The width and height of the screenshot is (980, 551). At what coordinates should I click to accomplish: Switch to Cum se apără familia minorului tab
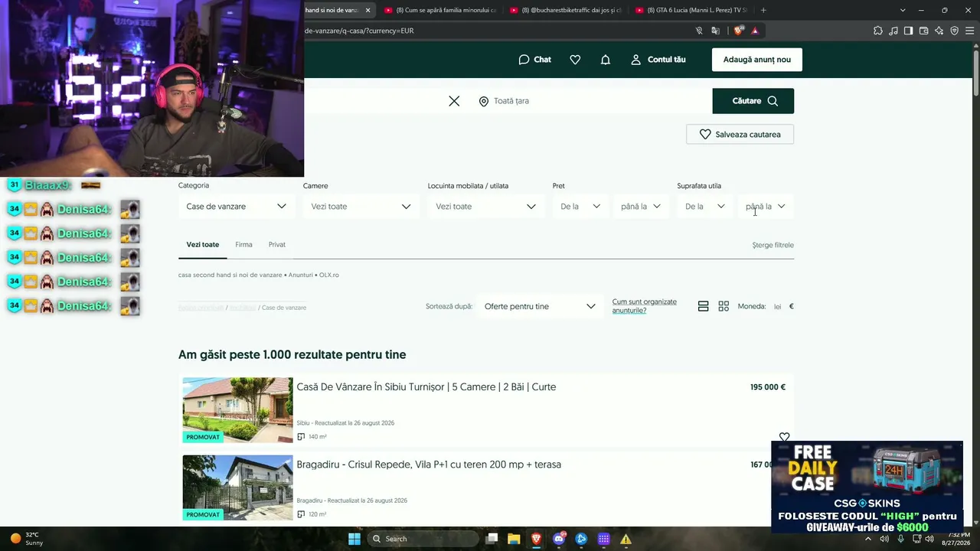[439, 10]
